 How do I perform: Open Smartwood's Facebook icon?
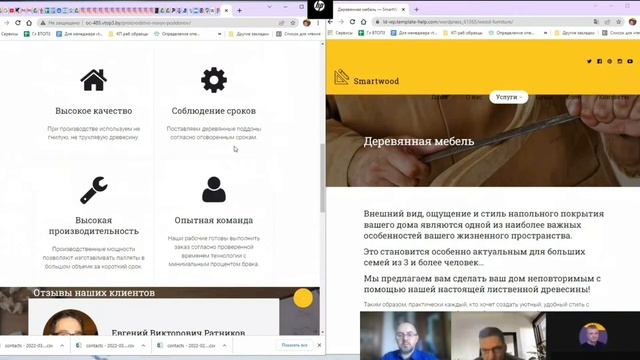coord(600,61)
